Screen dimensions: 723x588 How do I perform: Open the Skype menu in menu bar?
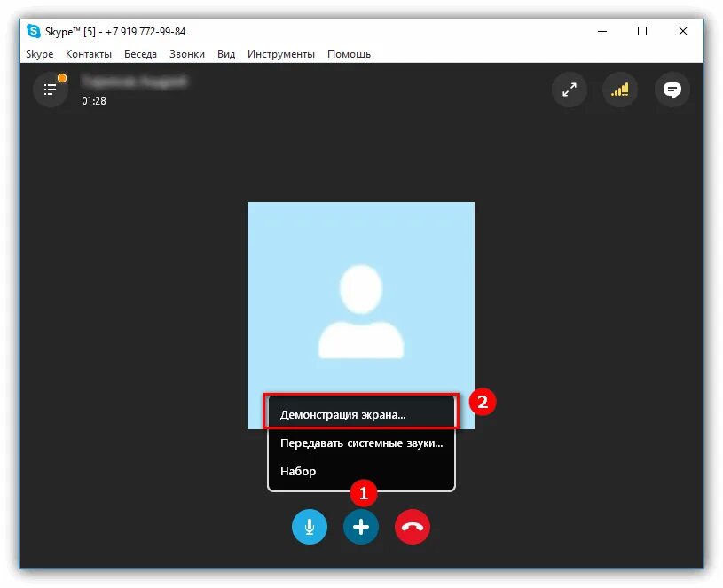coord(40,54)
